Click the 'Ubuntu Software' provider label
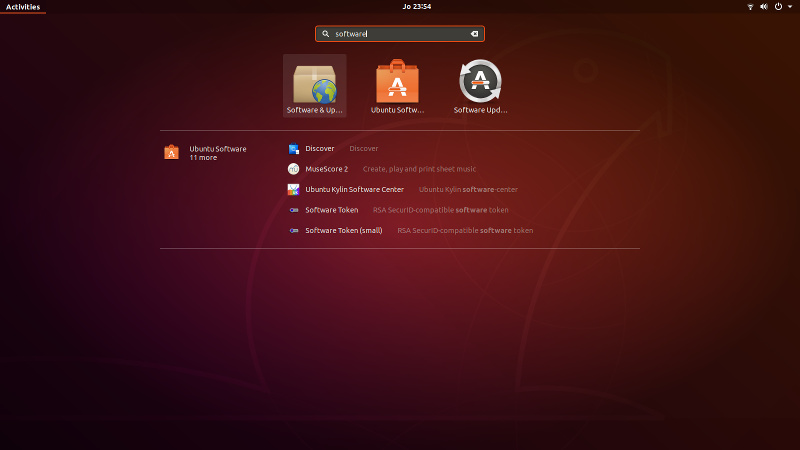The image size is (800, 450). click(218, 149)
